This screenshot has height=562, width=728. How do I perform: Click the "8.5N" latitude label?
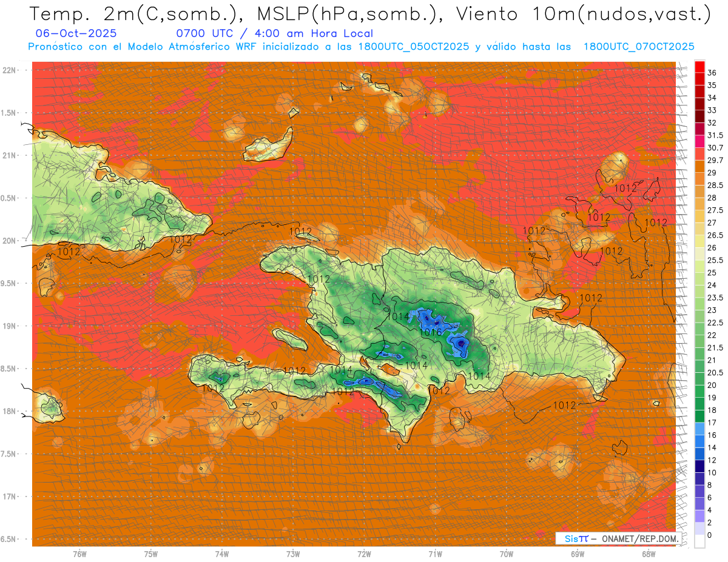point(9,369)
